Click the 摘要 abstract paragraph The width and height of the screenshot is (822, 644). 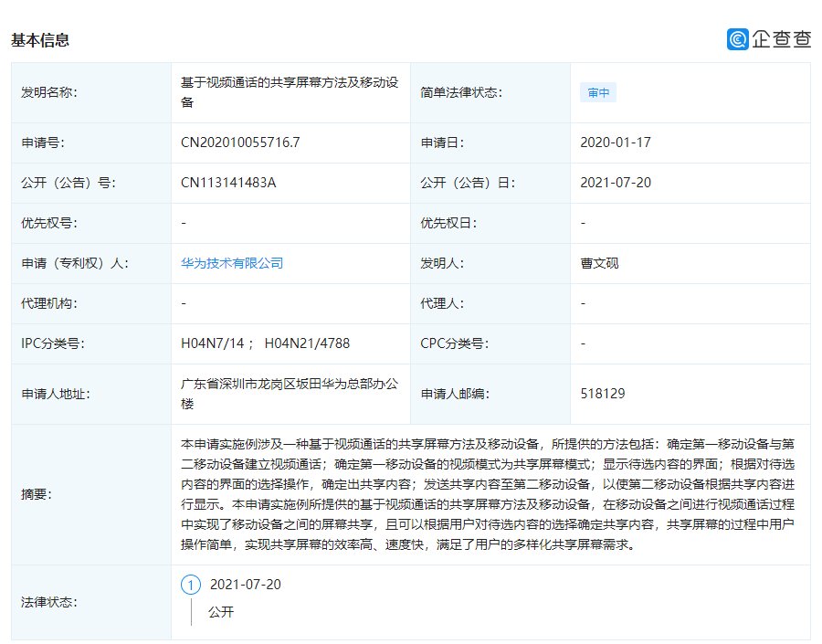coord(488,494)
